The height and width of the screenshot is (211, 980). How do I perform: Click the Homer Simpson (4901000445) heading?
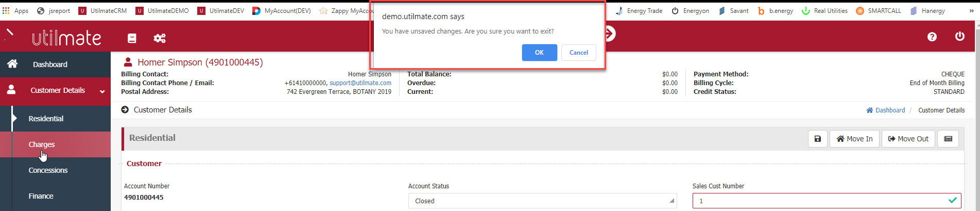(x=200, y=62)
